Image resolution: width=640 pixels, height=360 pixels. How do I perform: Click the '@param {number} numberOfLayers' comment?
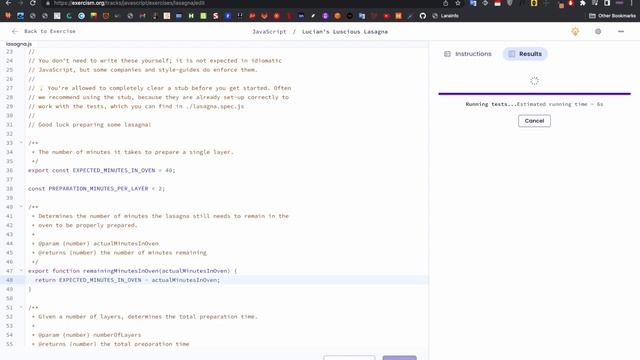[x=87, y=335]
